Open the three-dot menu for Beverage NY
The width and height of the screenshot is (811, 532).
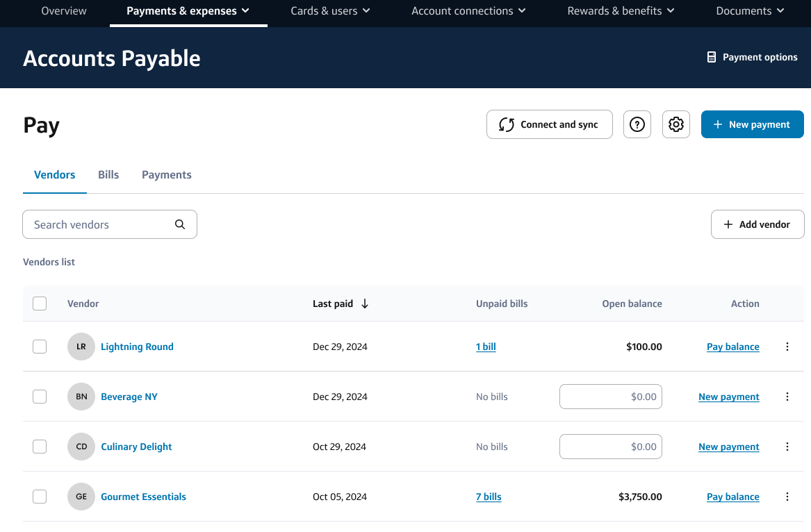(x=787, y=397)
